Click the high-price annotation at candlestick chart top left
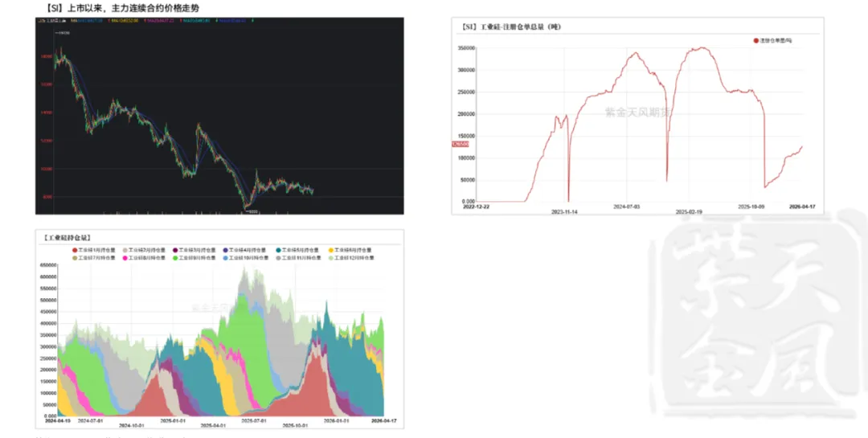 click(61, 33)
